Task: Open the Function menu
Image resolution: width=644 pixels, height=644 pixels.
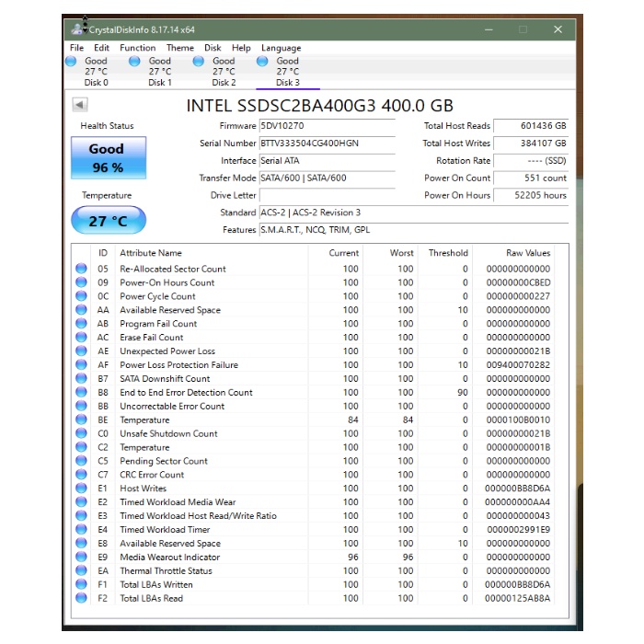Action: tap(137, 48)
